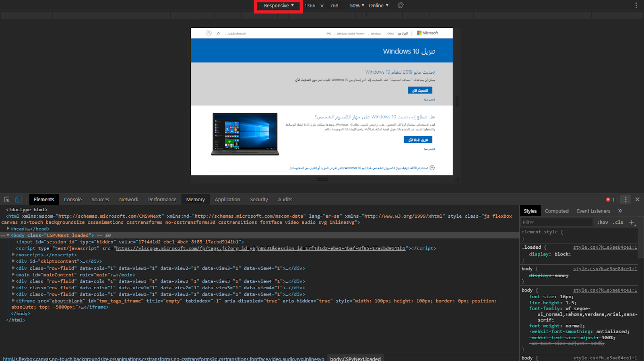Image resolution: width=644 pixels, height=361 pixels.
Task: Open device toolbar more options menu
Action: click(x=636, y=5)
